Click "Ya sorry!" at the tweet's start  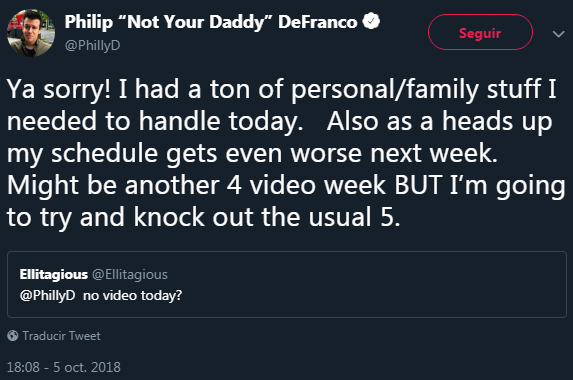59,89
